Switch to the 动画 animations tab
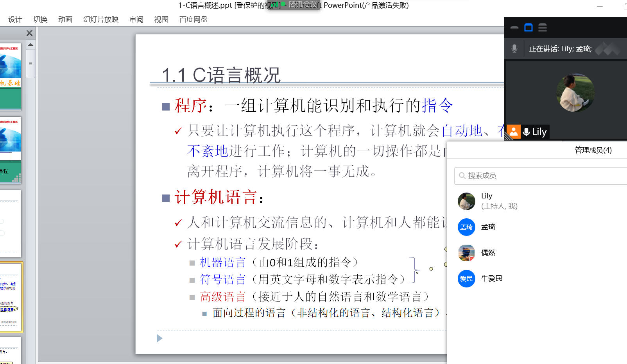627x364 pixels. click(65, 20)
